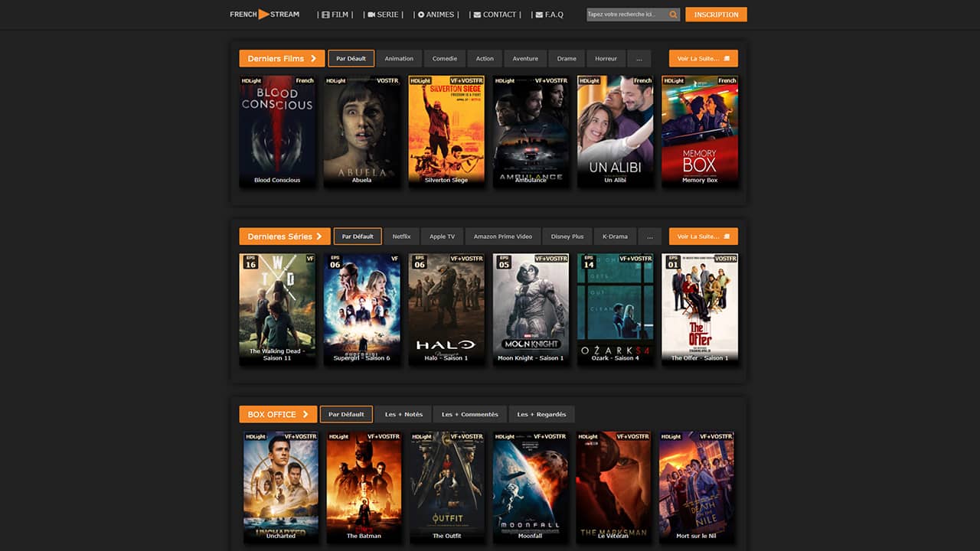Show more film genres with ellipsis
The image size is (980, 551).
coord(639,59)
